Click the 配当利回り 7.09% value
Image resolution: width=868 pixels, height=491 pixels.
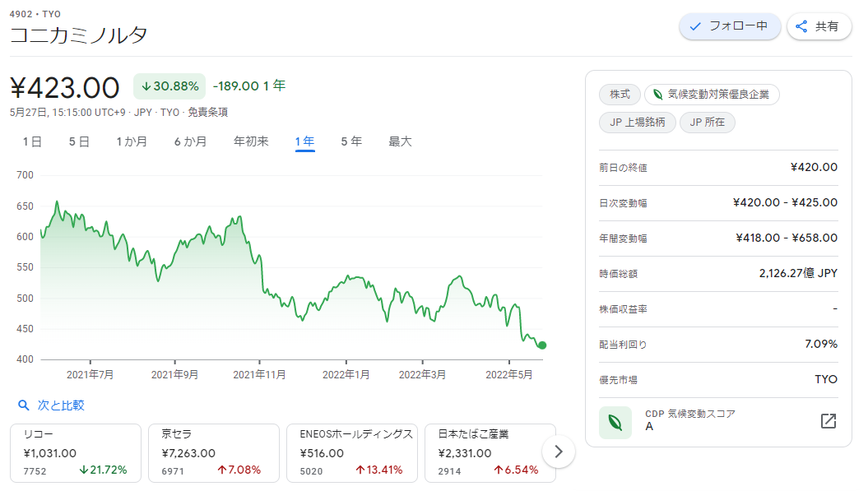pos(821,345)
